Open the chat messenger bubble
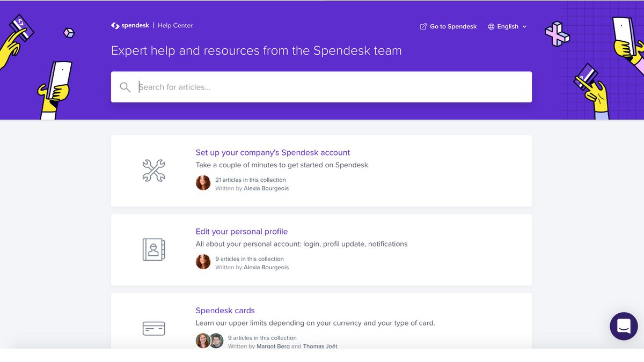 tap(624, 326)
